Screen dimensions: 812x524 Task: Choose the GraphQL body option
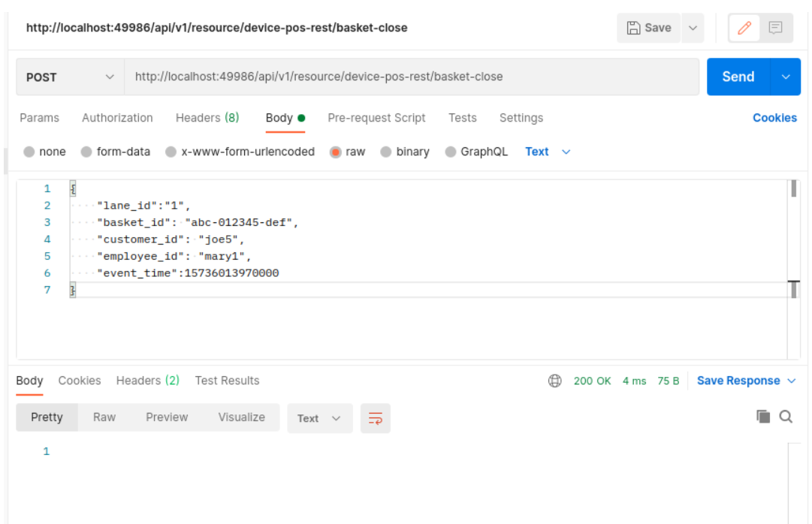(476, 152)
